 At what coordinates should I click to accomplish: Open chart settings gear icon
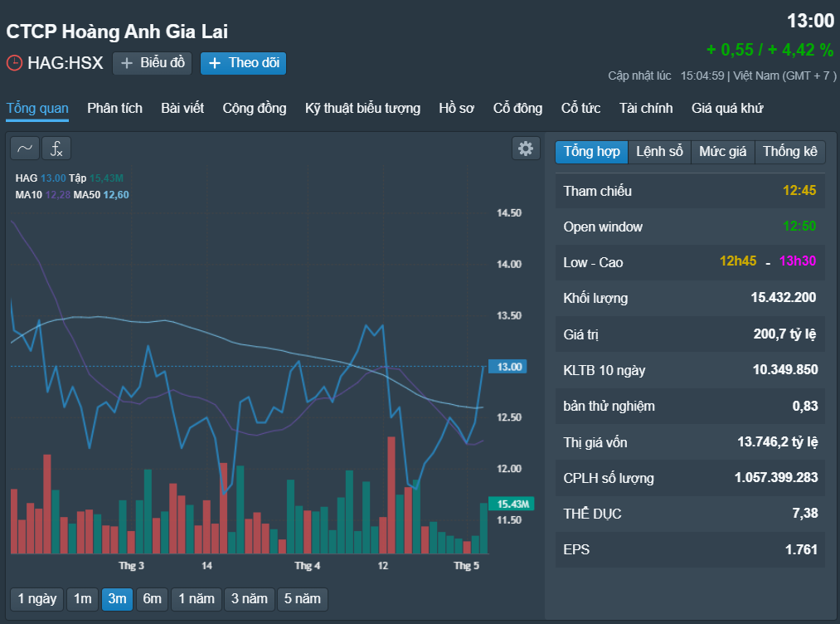coord(526,149)
